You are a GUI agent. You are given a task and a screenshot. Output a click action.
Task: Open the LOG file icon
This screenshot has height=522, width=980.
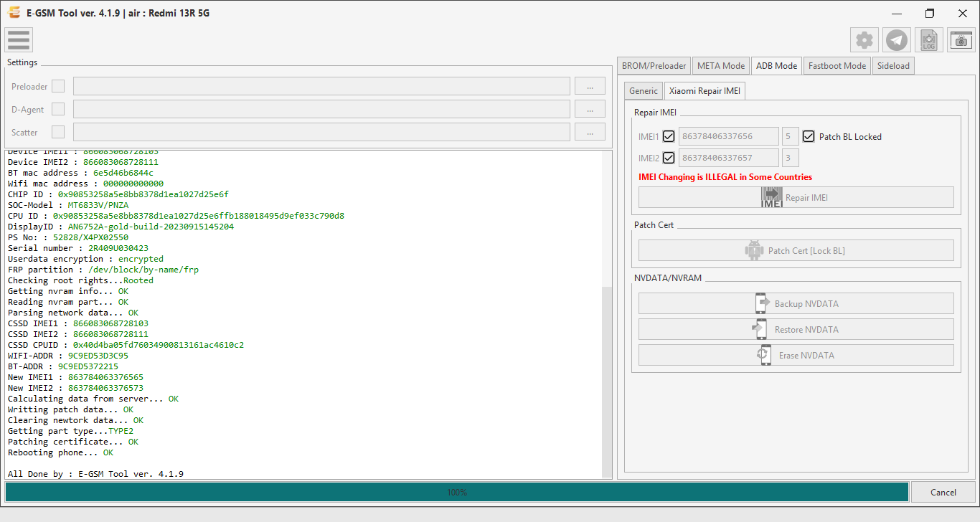[929, 40]
